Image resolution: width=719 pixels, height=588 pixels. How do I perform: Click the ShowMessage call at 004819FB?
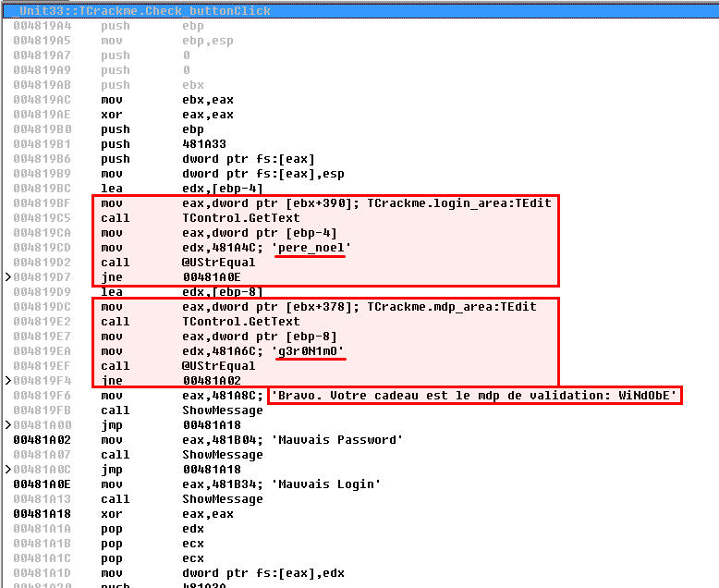click(215, 410)
